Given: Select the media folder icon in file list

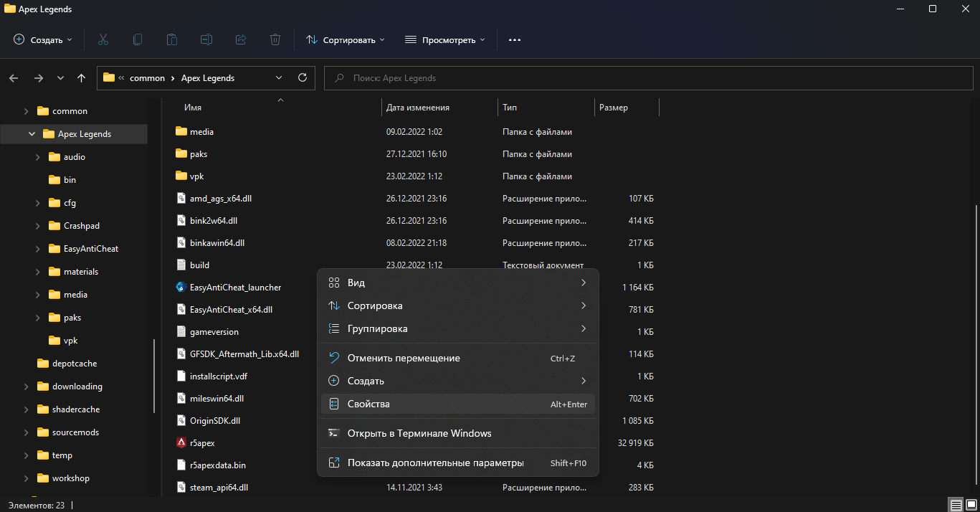Looking at the screenshot, I should pos(181,131).
